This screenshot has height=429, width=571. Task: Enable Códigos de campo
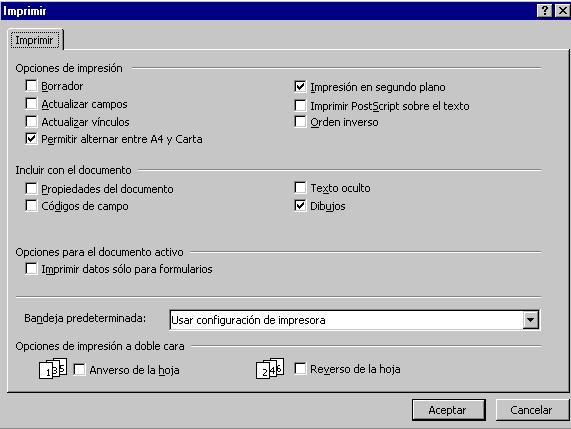pyautogui.click(x=31, y=205)
